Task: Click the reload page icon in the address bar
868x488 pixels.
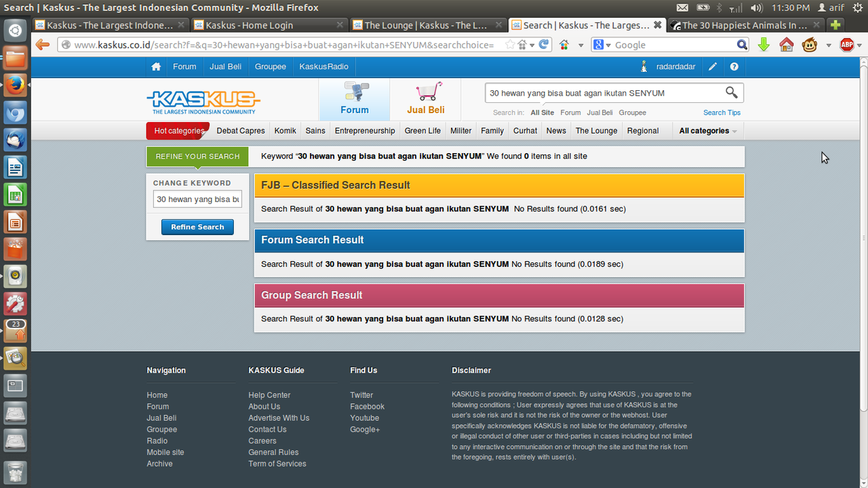Action: [544, 45]
